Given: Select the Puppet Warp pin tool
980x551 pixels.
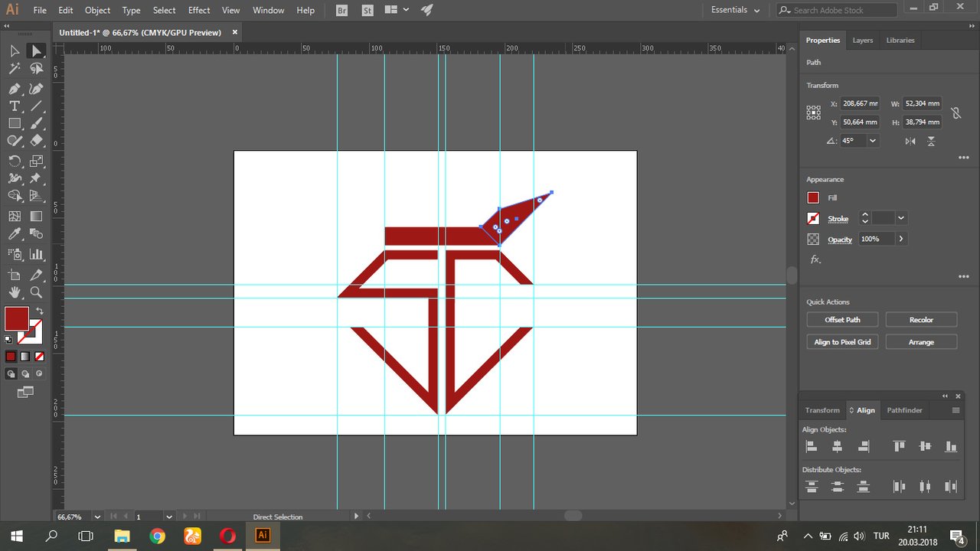Looking at the screenshot, I should (36, 178).
